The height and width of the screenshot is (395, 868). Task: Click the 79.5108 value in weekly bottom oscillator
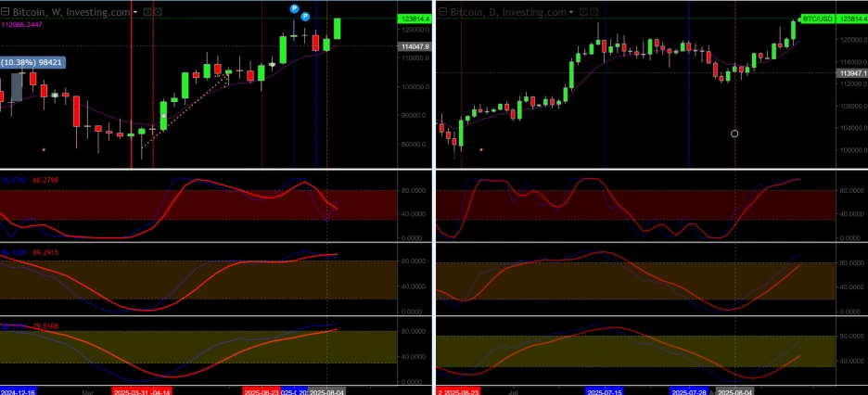coord(45,325)
